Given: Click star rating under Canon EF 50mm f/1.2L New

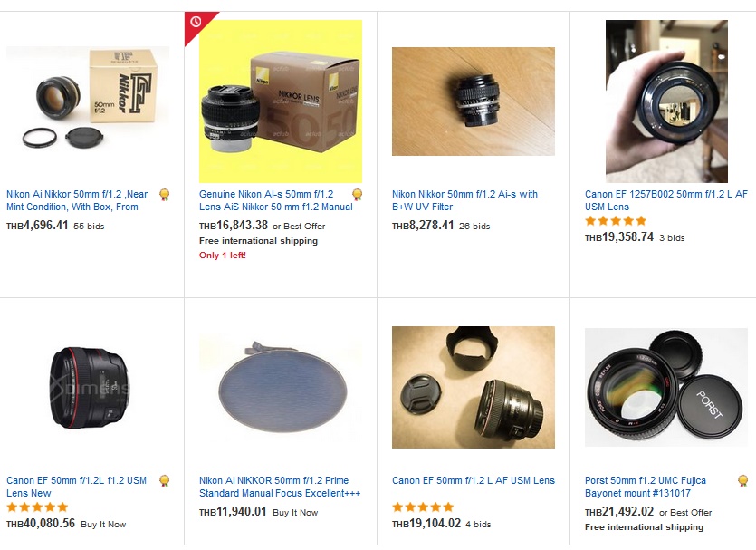Looking at the screenshot, I should coord(37,507).
